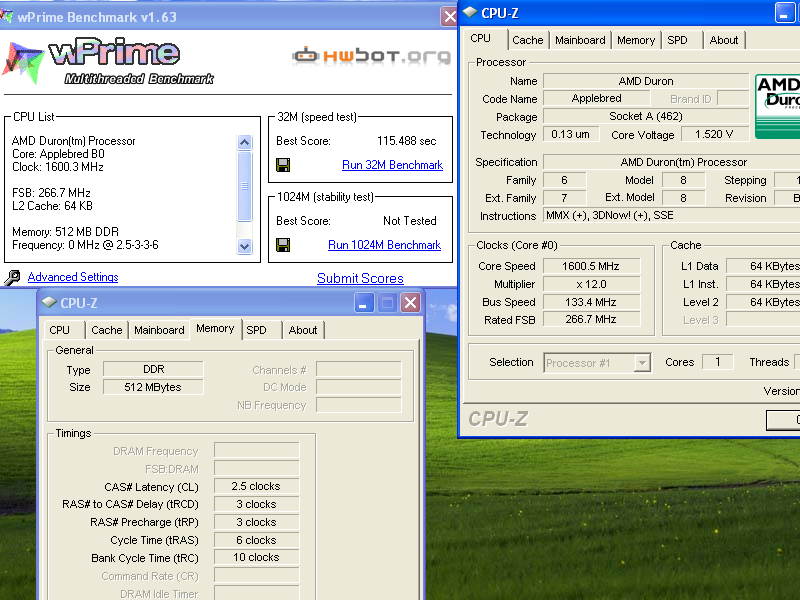The height and width of the screenshot is (600, 800).
Task: Click the Multiplier x 12.0 field
Action: tap(591, 284)
